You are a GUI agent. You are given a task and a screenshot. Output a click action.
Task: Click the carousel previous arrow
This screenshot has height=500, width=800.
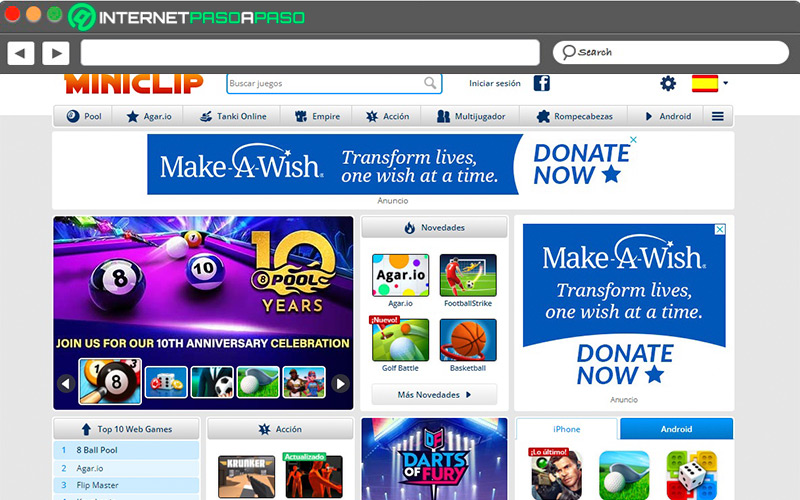pos(66,383)
